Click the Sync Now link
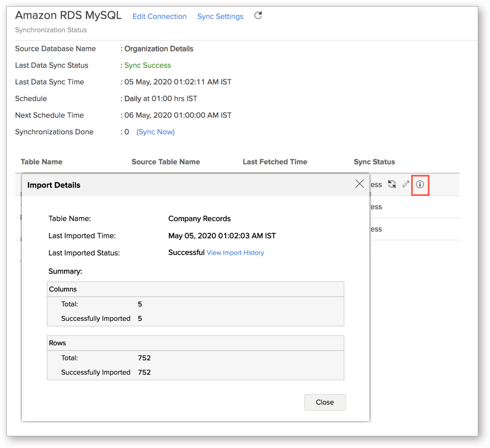Viewport: 490px width, 448px height. point(156,132)
